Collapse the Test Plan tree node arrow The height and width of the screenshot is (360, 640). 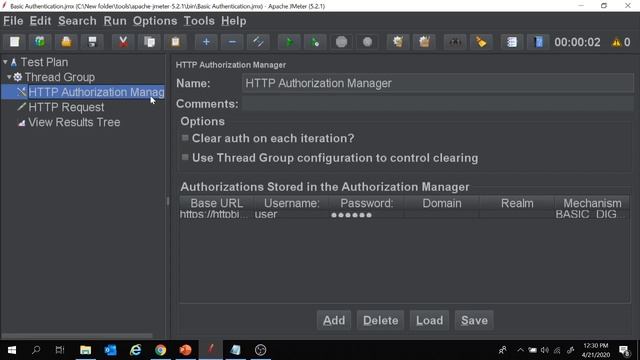[5, 62]
